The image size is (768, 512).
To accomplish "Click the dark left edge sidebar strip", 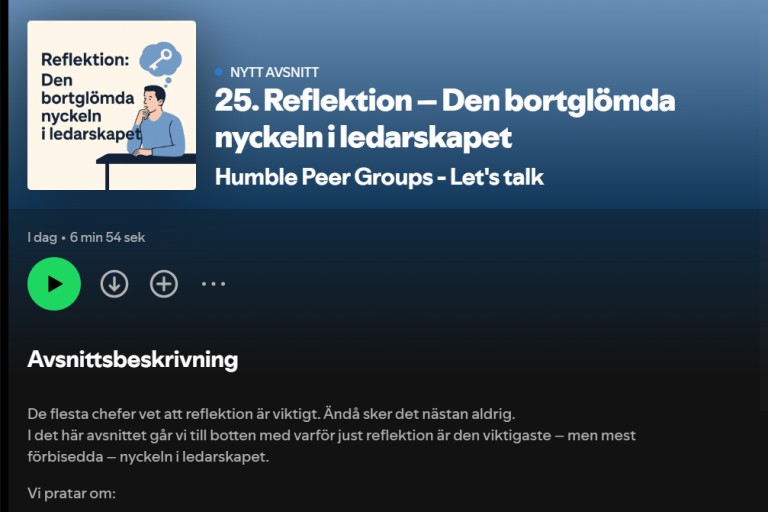I will point(4,256).
